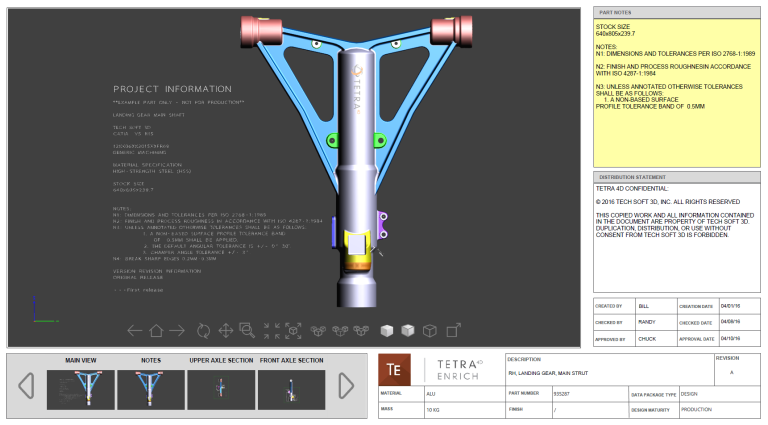Click the MAIN VIEW label text

click(81, 360)
